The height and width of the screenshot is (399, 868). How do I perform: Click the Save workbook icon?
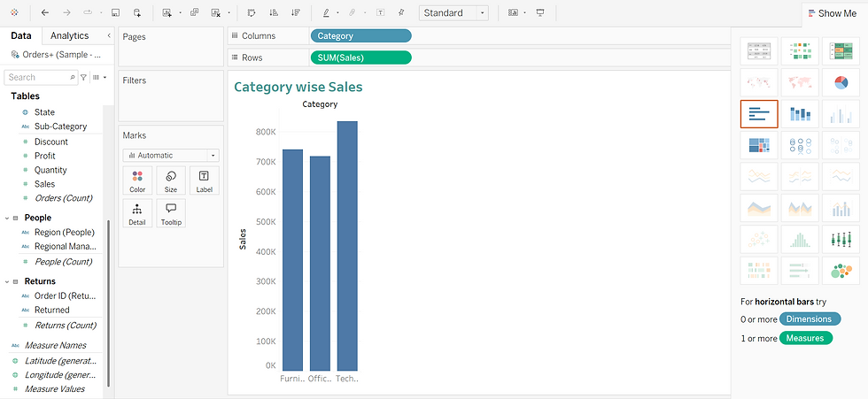click(115, 12)
